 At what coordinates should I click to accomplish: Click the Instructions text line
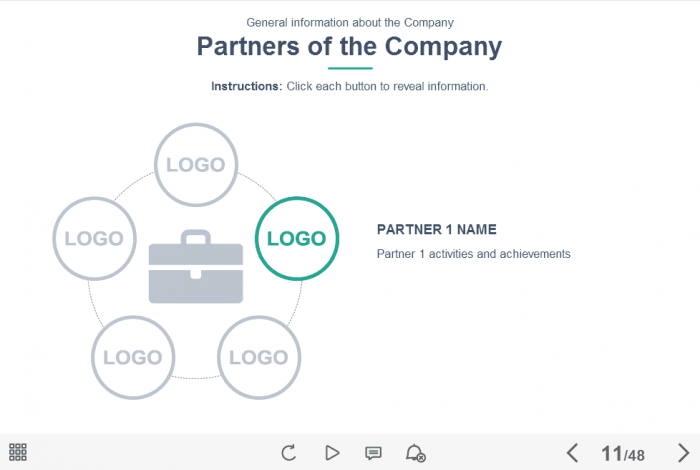click(x=349, y=86)
